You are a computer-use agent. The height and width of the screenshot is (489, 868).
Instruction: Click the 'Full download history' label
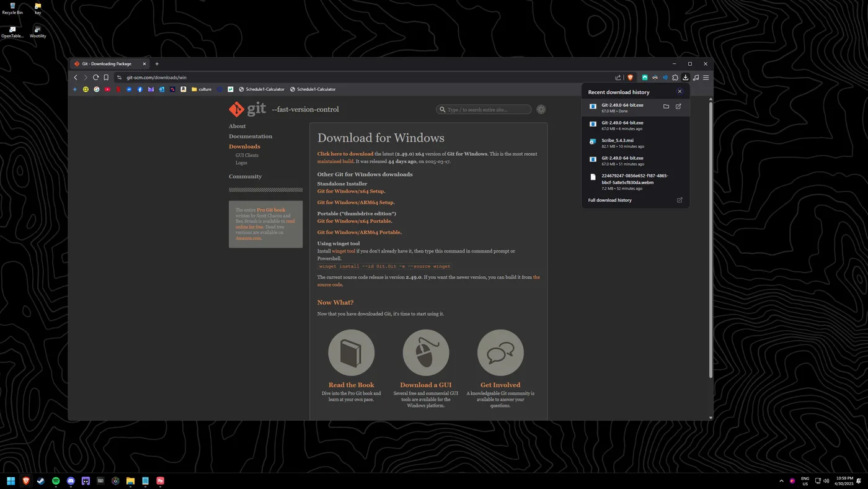[x=610, y=200]
